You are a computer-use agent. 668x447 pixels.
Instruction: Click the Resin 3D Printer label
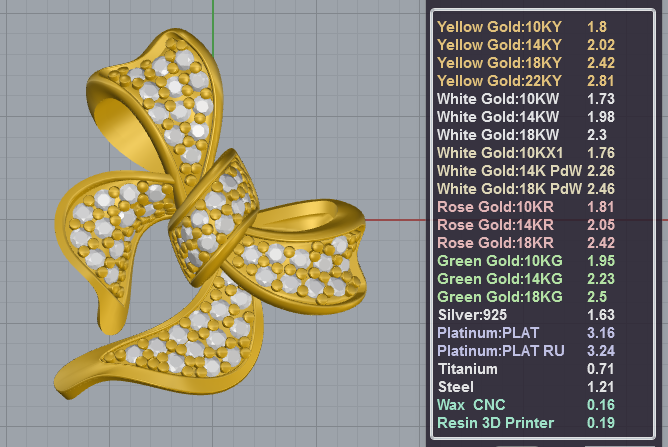click(x=496, y=423)
